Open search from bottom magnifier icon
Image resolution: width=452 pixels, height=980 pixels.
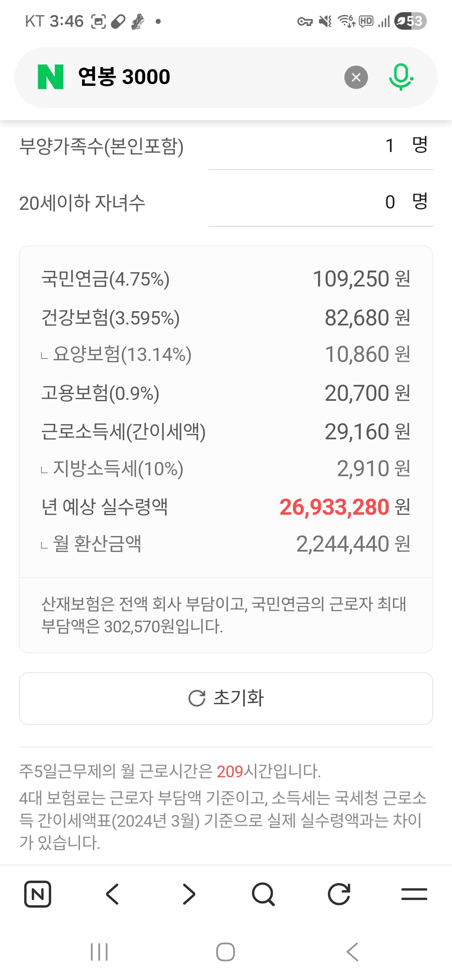coord(263,894)
